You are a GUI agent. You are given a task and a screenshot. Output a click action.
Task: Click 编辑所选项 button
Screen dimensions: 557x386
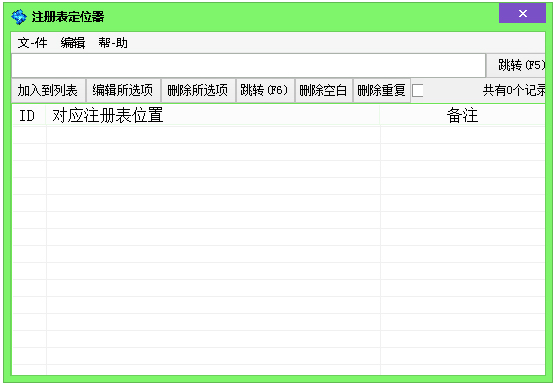pos(123,91)
